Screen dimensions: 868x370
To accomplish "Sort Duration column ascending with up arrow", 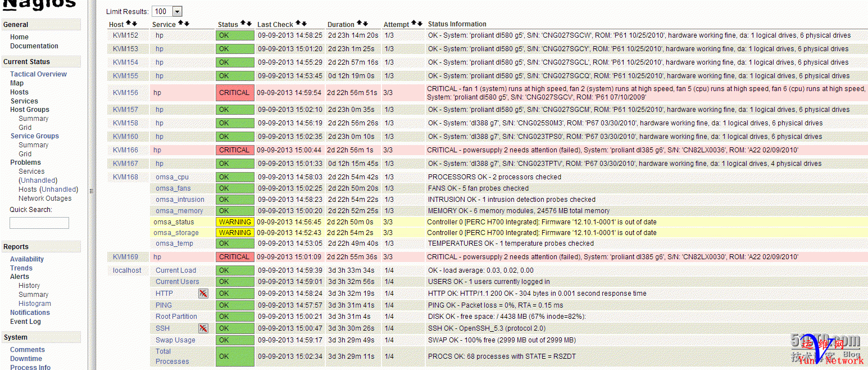I will click(x=360, y=23).
